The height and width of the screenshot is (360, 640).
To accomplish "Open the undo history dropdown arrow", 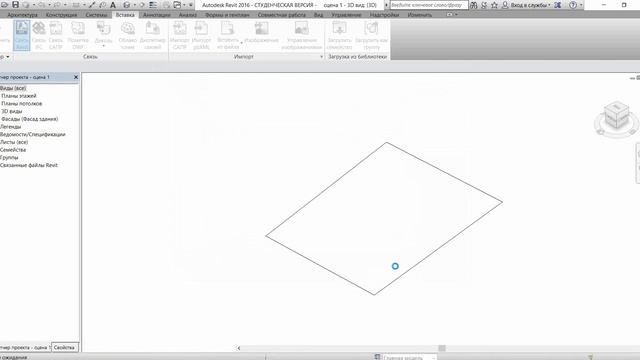I will [49, 5].
